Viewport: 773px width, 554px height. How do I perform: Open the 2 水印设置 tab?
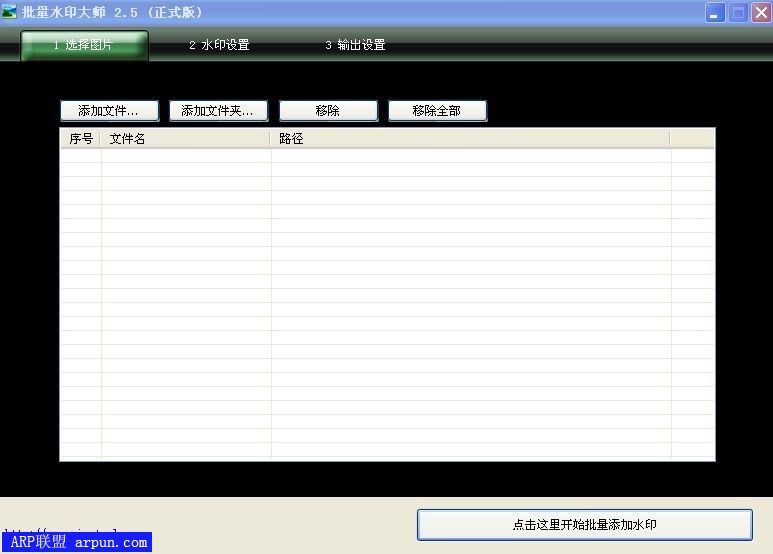click(219, 45)
